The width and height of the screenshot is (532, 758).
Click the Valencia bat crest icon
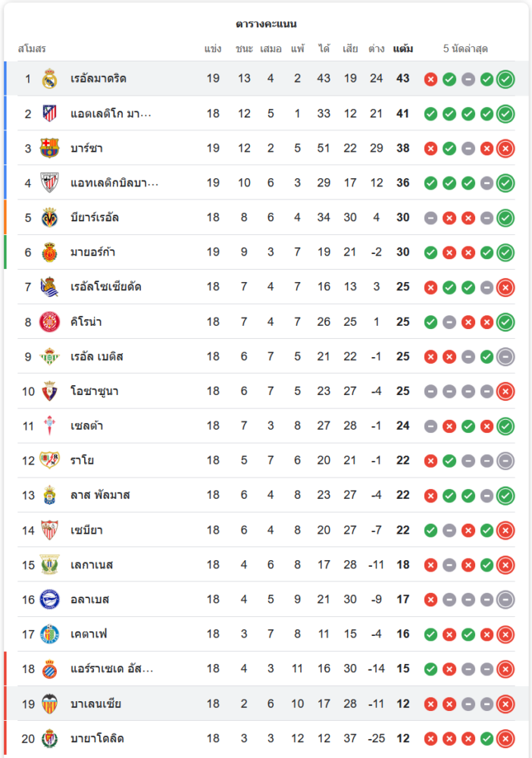pos(49,703)
